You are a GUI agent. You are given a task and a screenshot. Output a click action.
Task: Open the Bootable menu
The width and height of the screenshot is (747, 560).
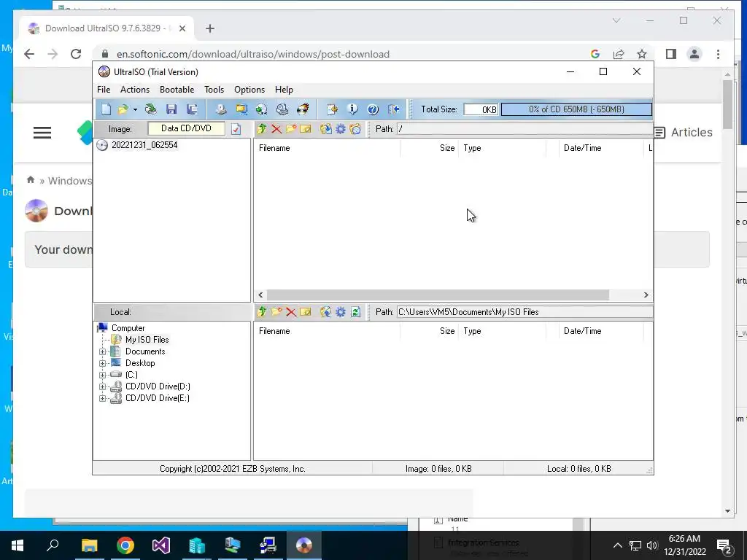[177, 90]
